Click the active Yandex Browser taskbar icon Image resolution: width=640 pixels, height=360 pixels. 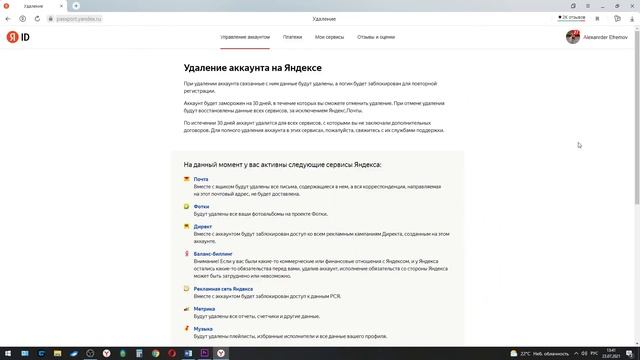(221, 353)
